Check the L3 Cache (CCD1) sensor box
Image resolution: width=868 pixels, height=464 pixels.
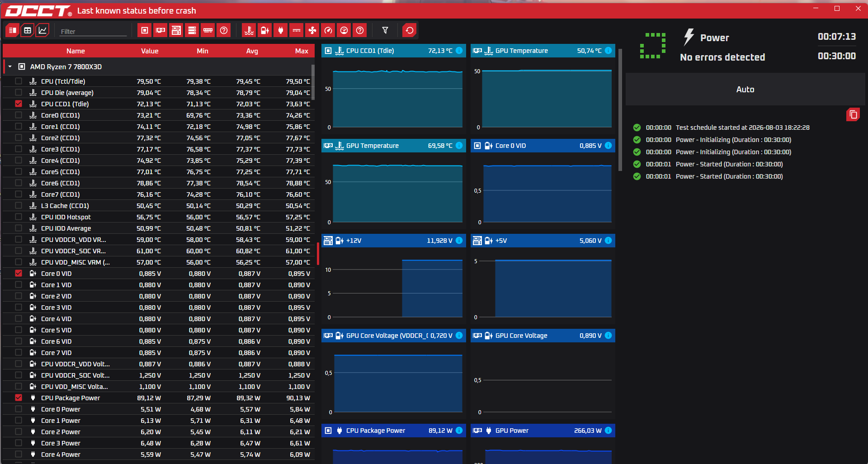tap(19, 205)
